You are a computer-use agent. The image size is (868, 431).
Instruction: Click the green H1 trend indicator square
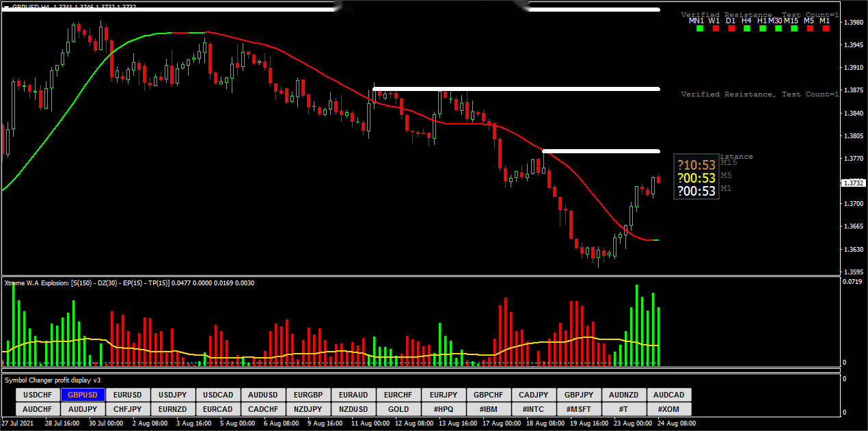(762, 29)
